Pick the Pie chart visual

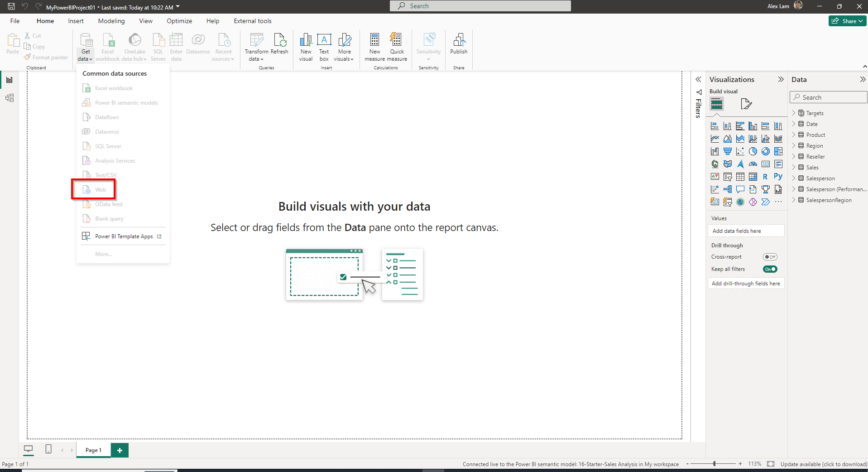[753, 151]
